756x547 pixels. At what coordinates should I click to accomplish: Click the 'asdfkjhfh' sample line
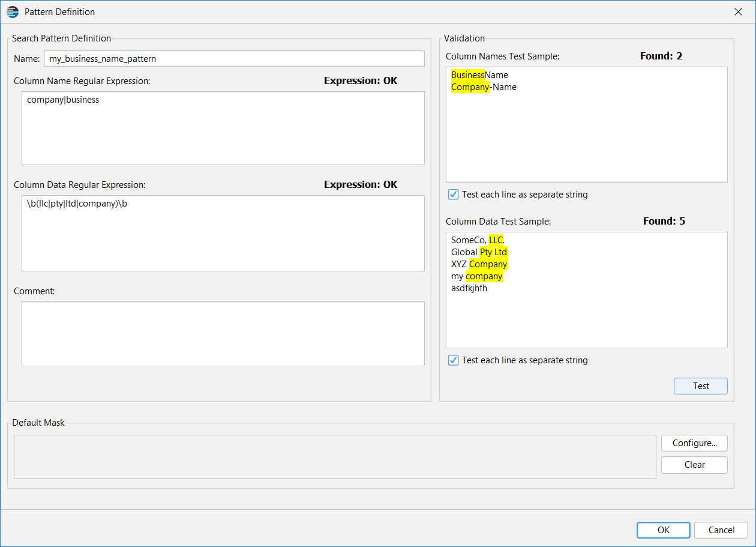[x=469, y=288]
